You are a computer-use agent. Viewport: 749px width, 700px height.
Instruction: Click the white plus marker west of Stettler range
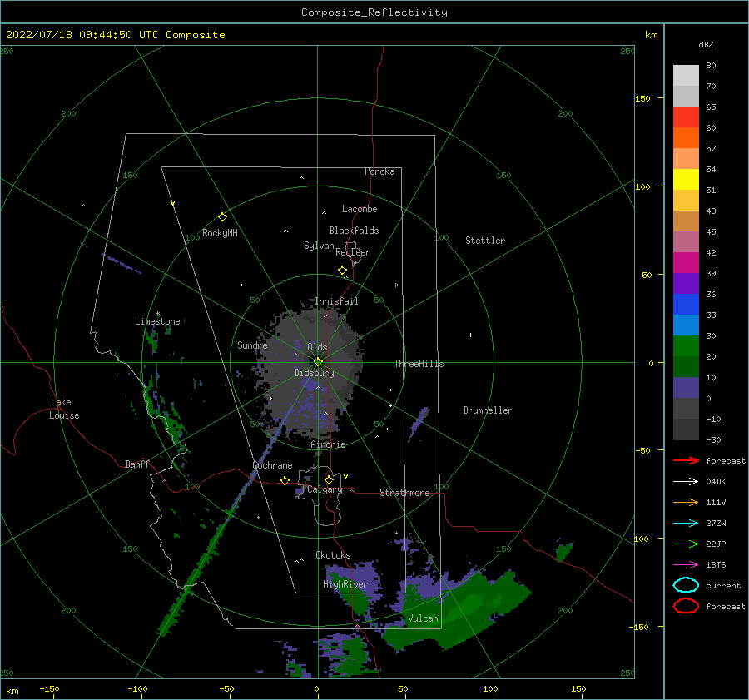470,335
